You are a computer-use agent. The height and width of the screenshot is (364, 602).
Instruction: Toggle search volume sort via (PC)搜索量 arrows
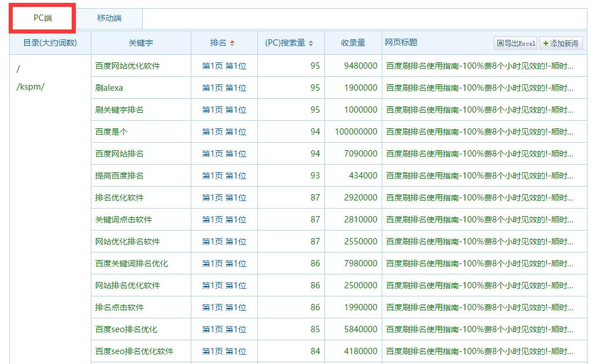(x=311, y=43)
